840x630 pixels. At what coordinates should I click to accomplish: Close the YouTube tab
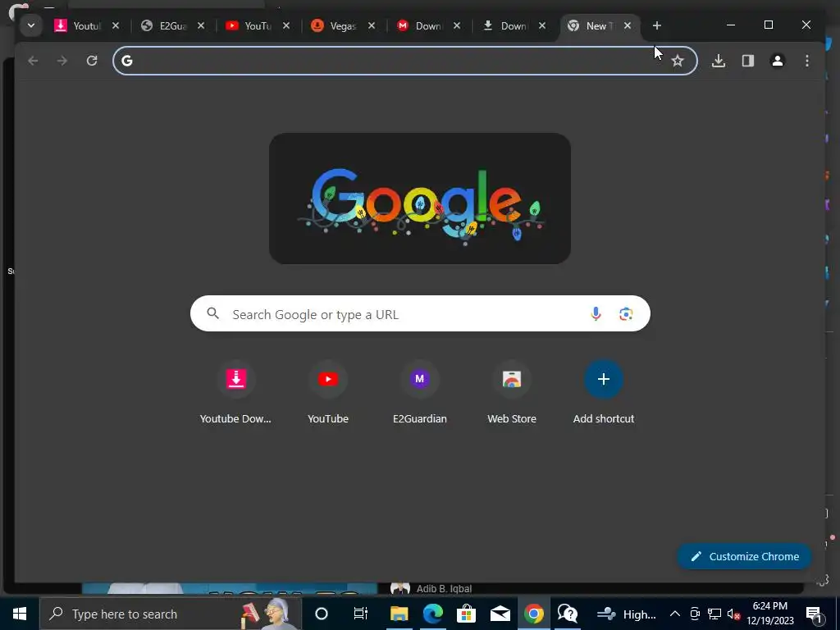(x=286, y=25)
